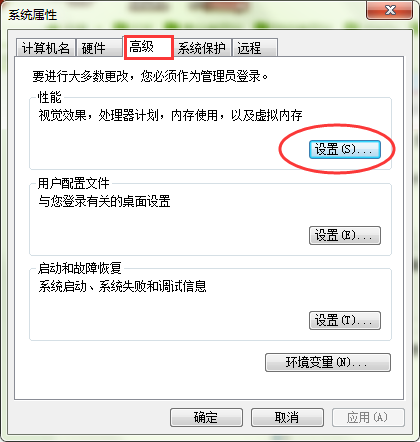Image resolution: width=420 pixels, height=442 pixels.
Task: Open the 远程 tab
Action: [x=255, y=48]
